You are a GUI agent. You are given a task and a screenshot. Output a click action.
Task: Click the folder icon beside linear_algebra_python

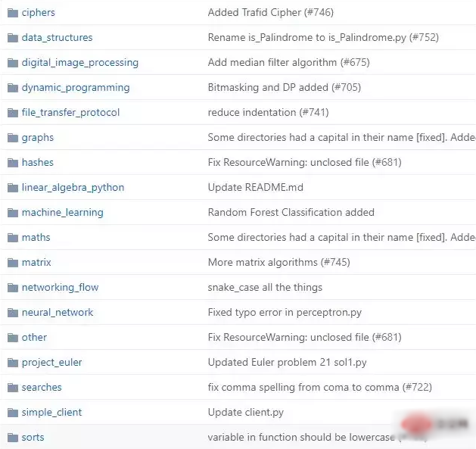point(13,188)
